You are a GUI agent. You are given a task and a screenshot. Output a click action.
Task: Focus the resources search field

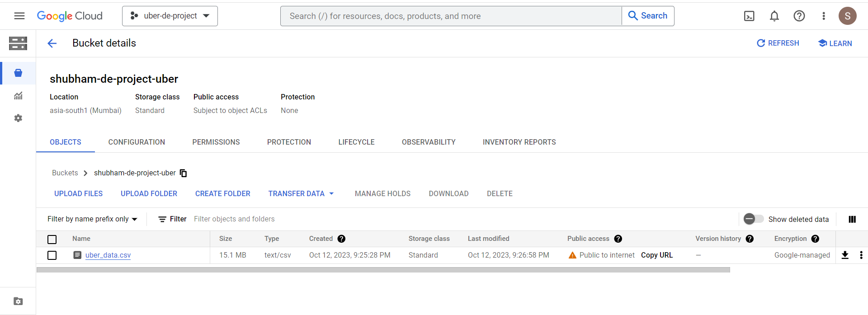click(x=451, y=16)
